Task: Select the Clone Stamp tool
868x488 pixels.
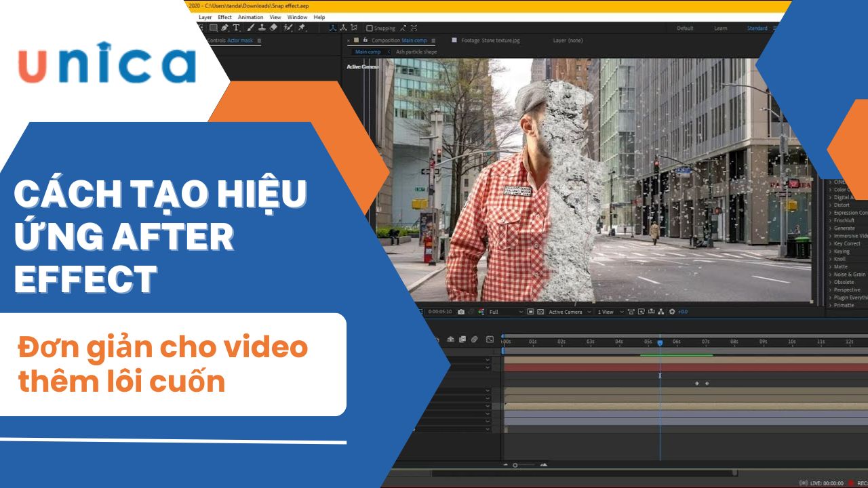Action: 262,28
